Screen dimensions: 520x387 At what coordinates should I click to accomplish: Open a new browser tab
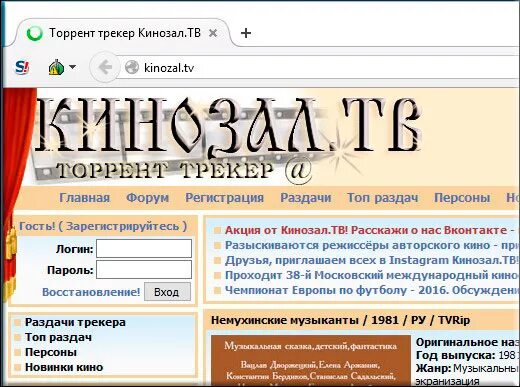[x=246, y=33]
